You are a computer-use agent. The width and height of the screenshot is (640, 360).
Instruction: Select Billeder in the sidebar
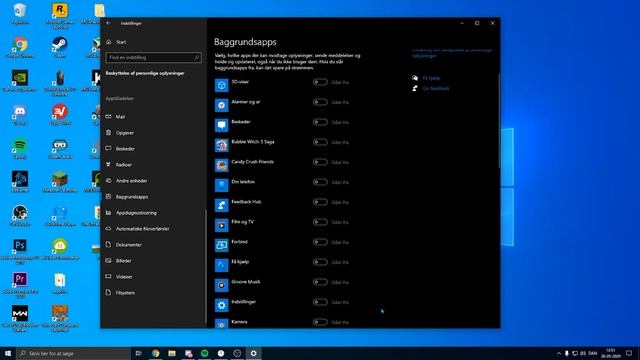pyautogui.click(x=153, y=260)
